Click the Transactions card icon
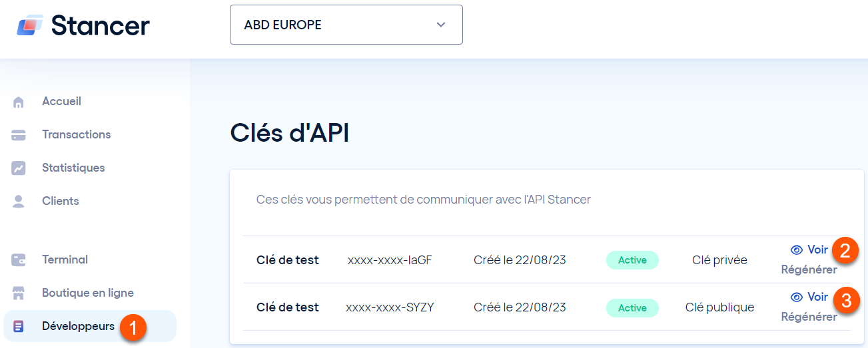 pyautogui.click(x=19, y=135)
